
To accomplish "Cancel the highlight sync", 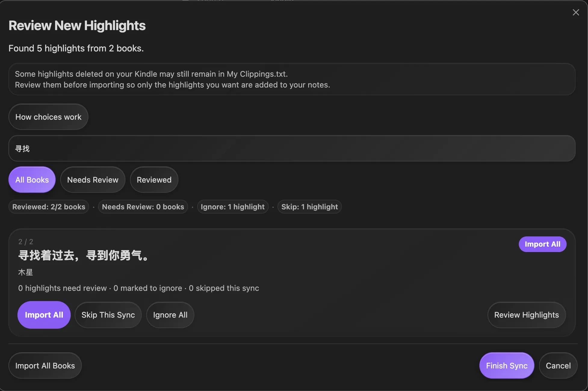I will click(x=558, y=365).
